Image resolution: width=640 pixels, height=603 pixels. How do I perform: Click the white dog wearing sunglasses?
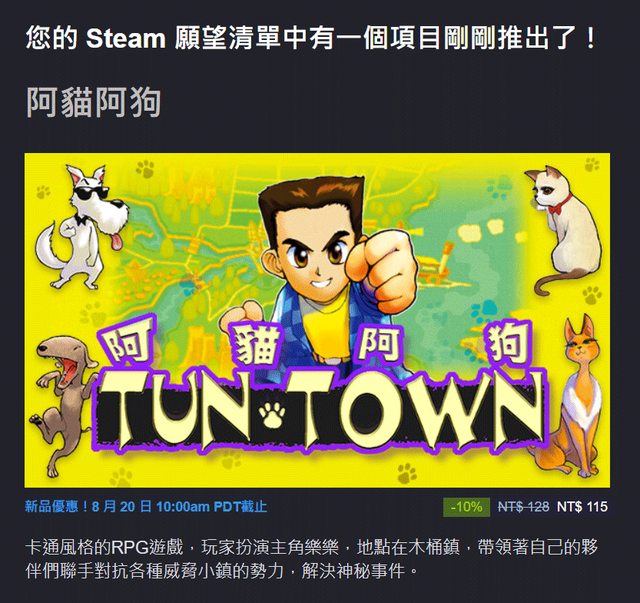tap(82, 227)
